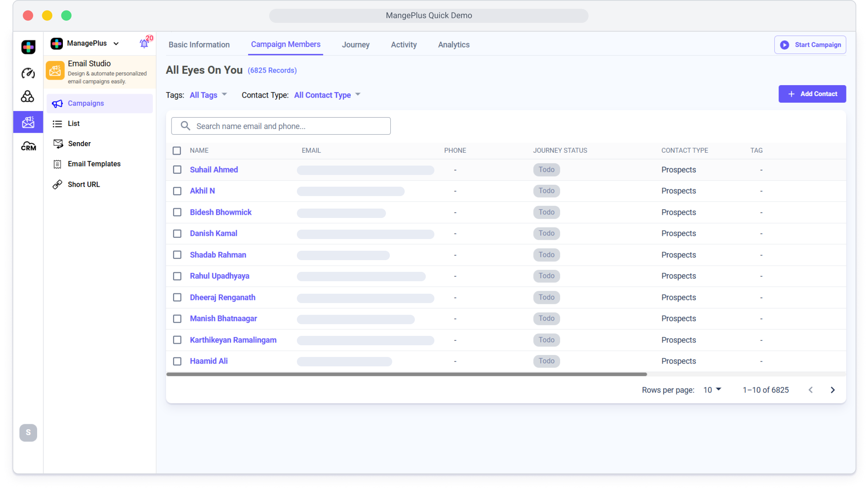Viewport: 868px width, 489px height.
Task: Open the Analytics tab
Action: coord(454,45)
